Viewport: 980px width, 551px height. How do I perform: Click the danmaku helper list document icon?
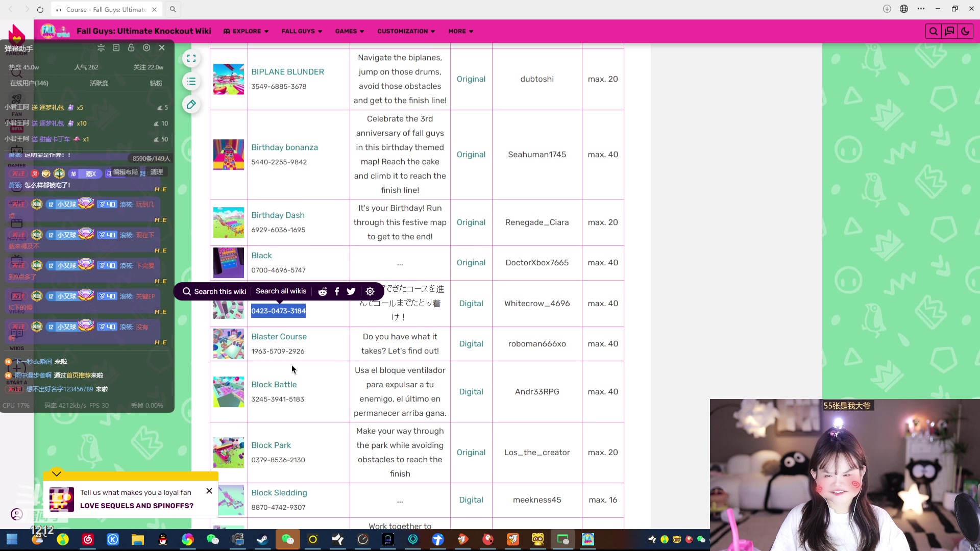tap(116, 47)
